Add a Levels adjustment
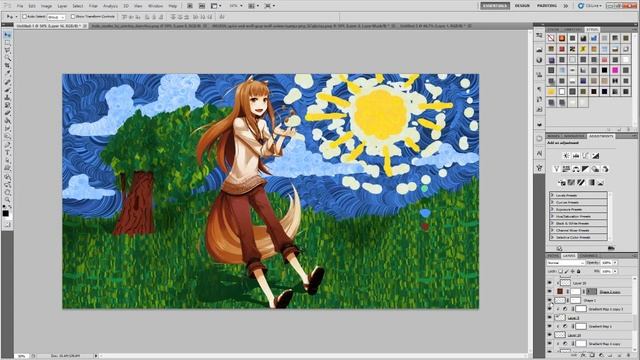Viewport: 640px width, 360px height. [x=576, y=156]
